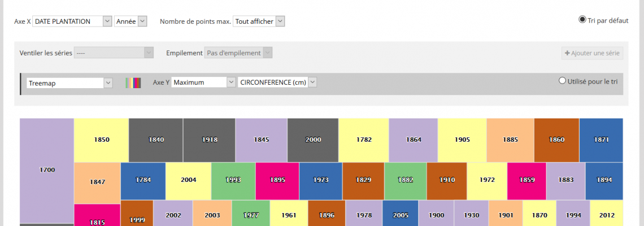Select the large 1700 treemap tile
Screen dimensions: 644x226
(47, 170)
